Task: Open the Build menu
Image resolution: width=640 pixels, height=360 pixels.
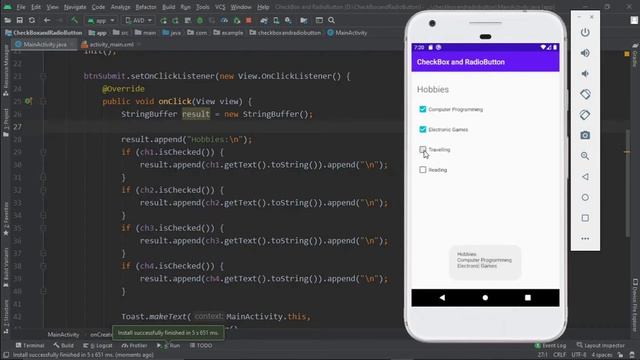Action: [169, 7]
